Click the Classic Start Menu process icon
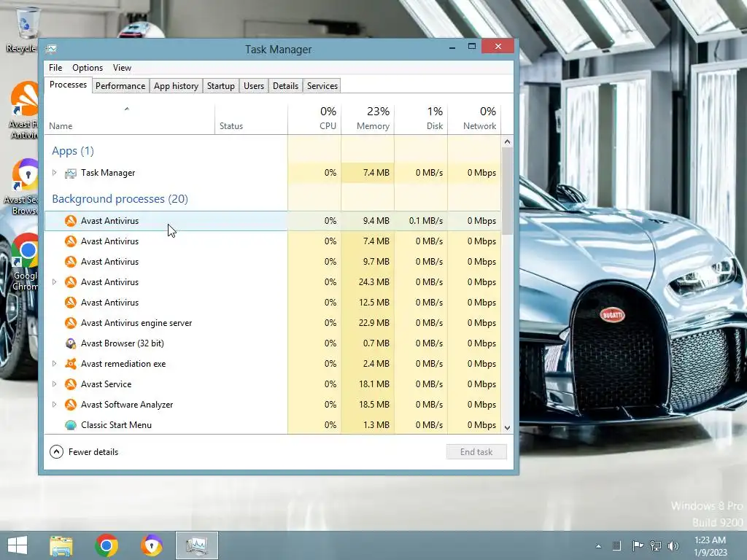This screenshot has height=560, width=747. (x=71, y=425)
